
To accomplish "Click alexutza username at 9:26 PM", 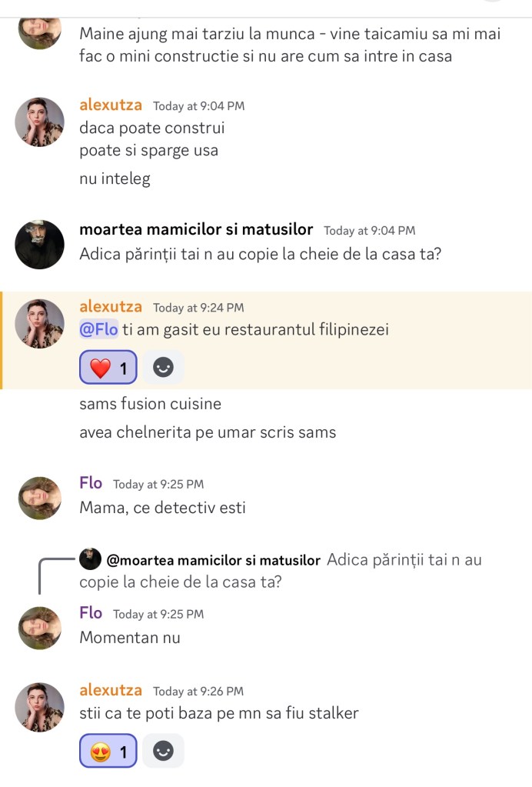I will [111, 690].
